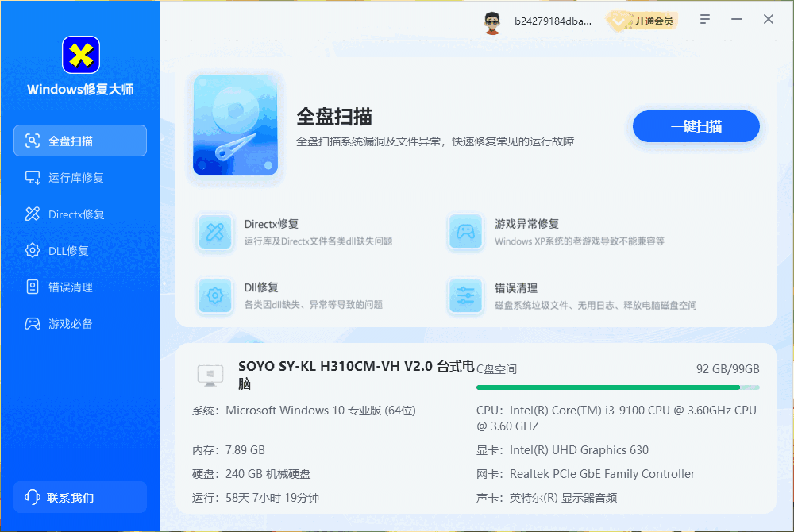
Task: Select the 全盘扫描 scan icon in sidebar
Action: pos(32,140)
